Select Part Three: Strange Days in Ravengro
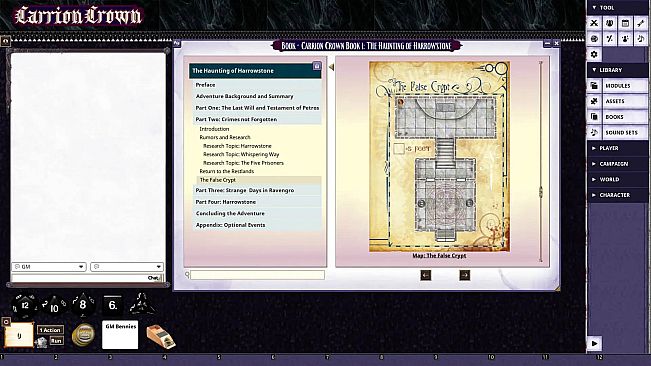Image resolution: width=651 pixels, height=366 pixels. click(256, 190)
